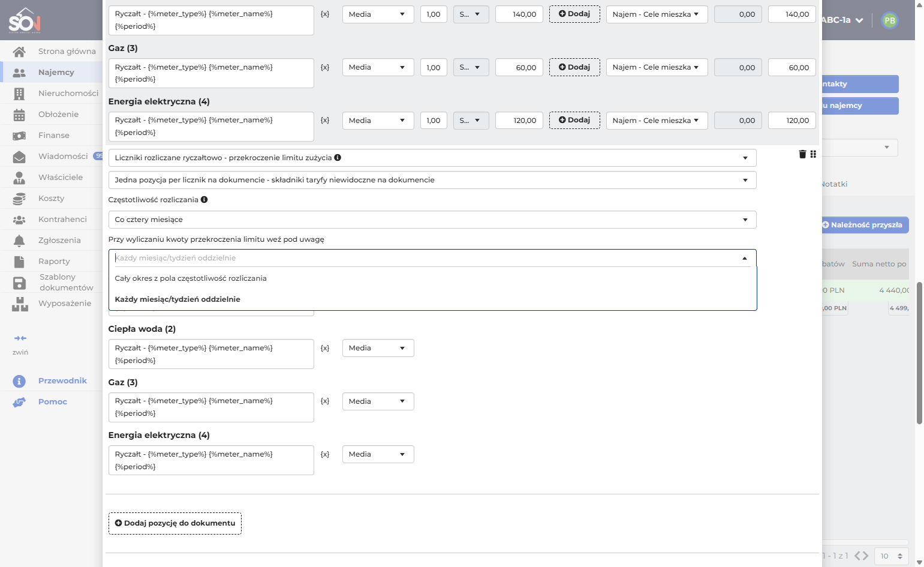Click the Obłożenie calendar icon
Screen dimensions: 924x567
[x=19, y=115]
